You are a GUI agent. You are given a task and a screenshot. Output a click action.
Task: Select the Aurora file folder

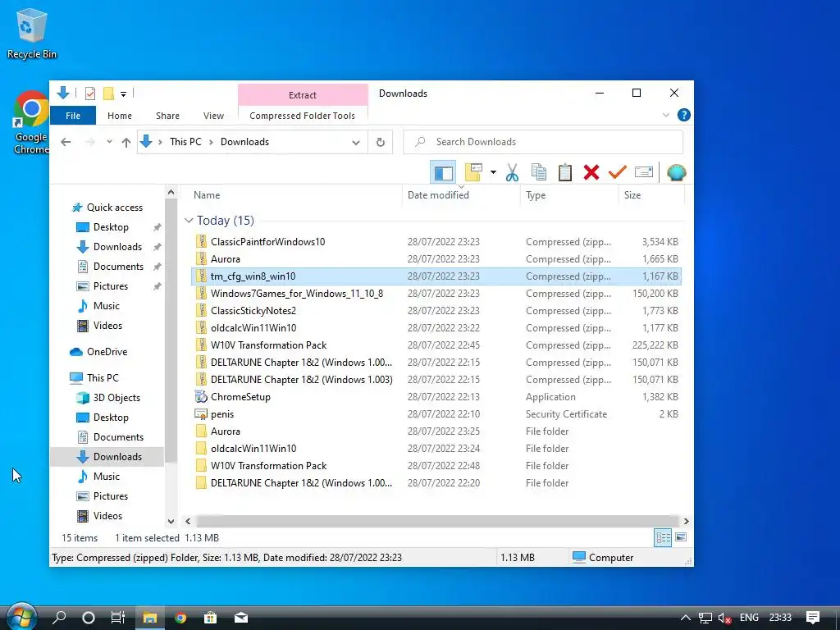(436, 431)
